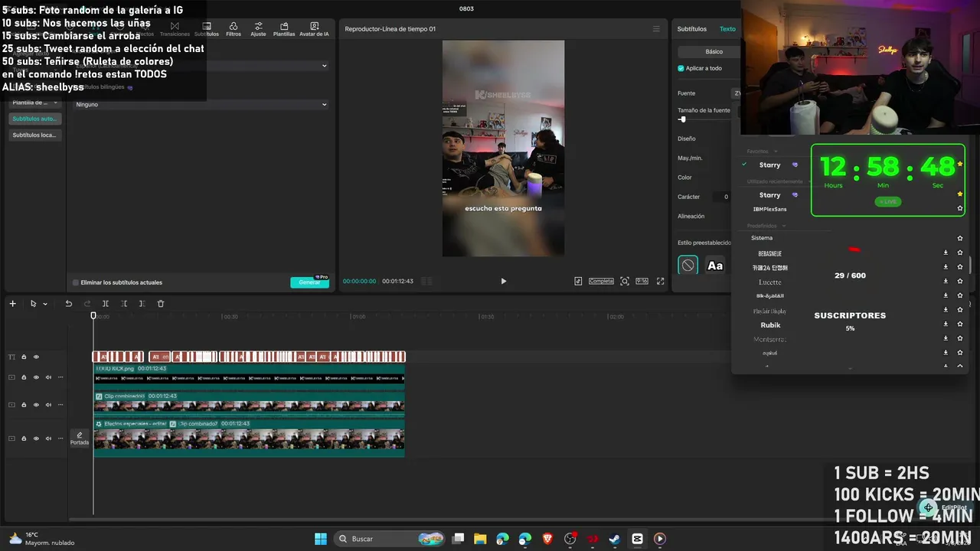The width and height of the screenshot is (980, 551).
Task: Open the audio options for LOGO KICK.png track
Action: tap(48, 377)
